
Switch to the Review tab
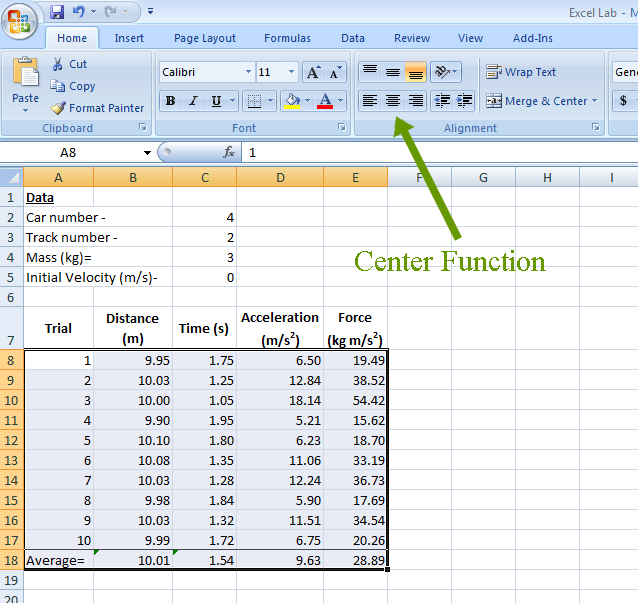[412, 38]
